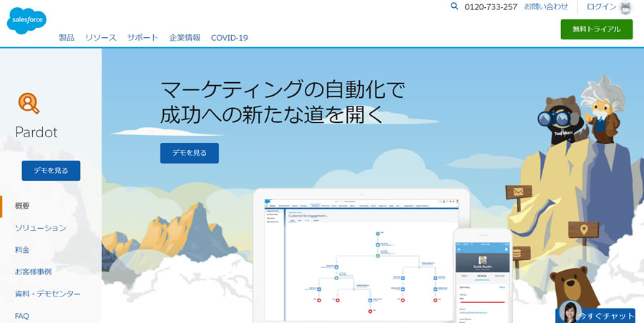Click the hero デモを見る button
Image resolution: width=644 pixels, height=323 pixels.
coord(189,153)
